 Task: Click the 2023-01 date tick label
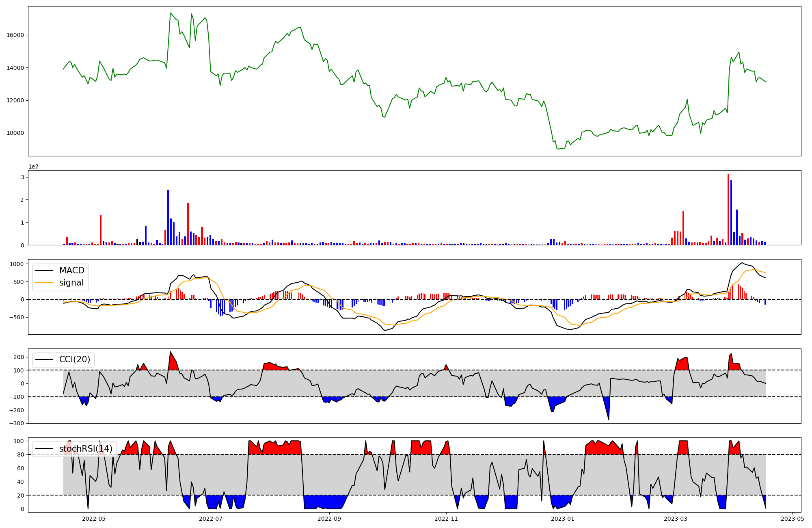[x=563, y=519]
